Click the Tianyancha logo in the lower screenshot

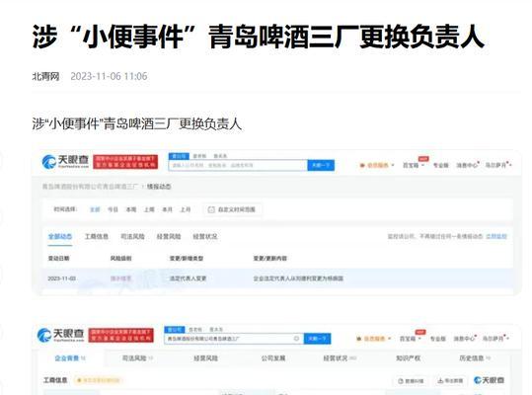(x=61, y=335)
